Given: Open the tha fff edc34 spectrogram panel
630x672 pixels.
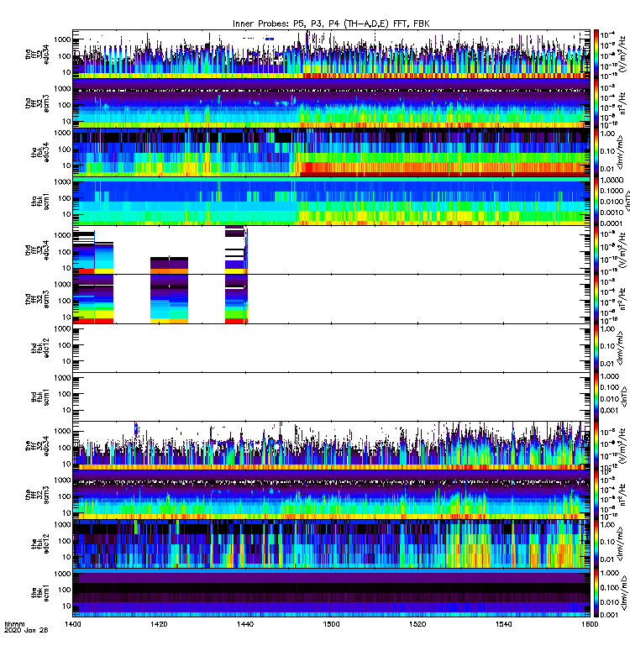Looking at the screenshot, I should click(x=331, y=55).
